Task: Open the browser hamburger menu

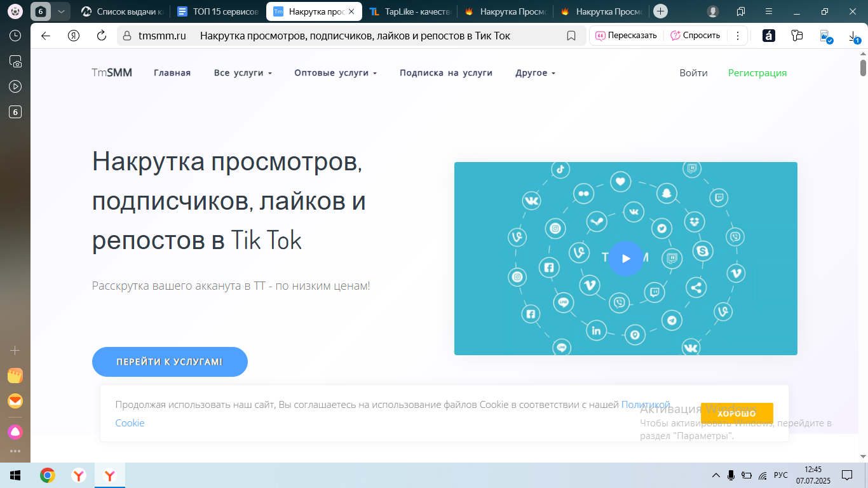Action: (x=769, y=11)
